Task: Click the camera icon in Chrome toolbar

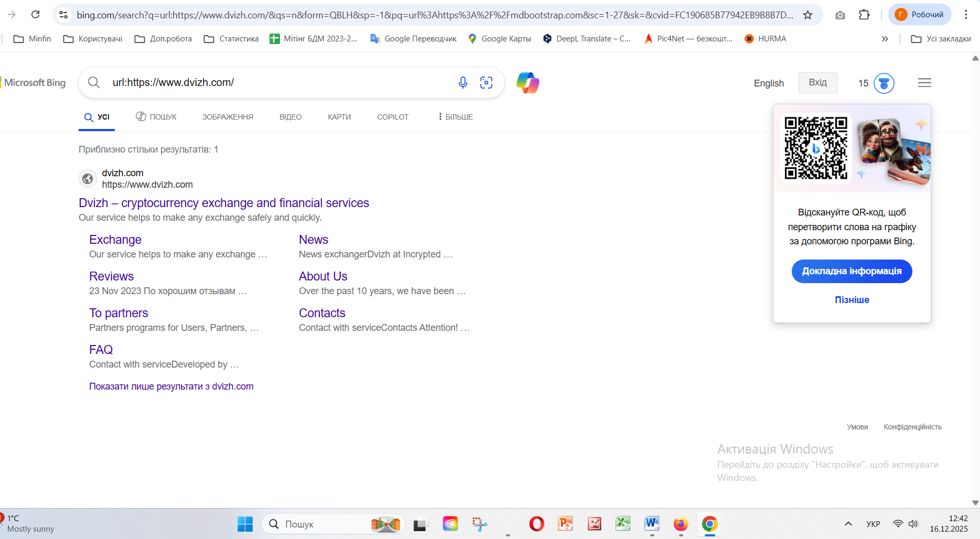Action: (840, 15)
